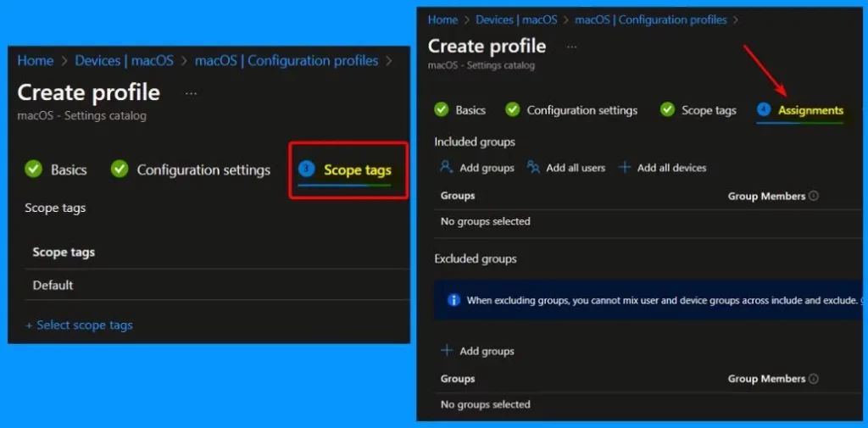The height and width of the screenshot is (428, 868).
Task: Click green check icon next to Basics, left window
Action: point(34,169)
